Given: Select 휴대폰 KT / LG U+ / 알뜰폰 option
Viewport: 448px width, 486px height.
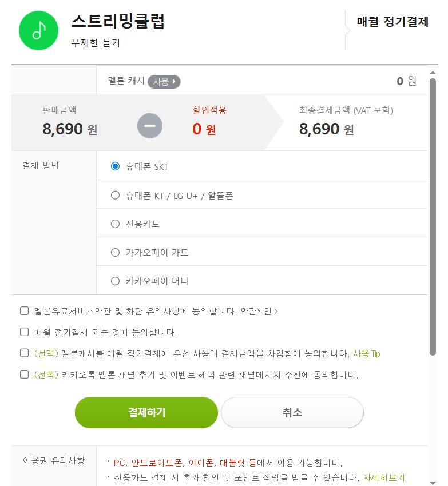Looking at the screenshot, I should pos(115,196).
